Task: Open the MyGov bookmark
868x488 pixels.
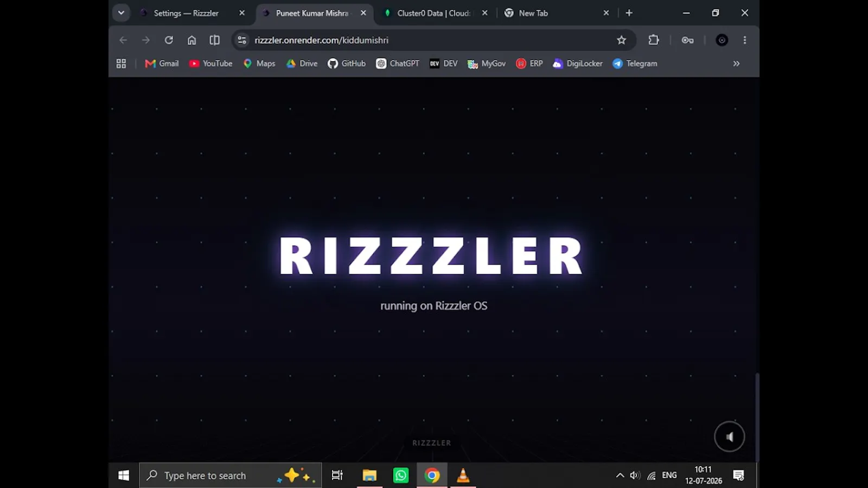Action: (x=487, y=63)
